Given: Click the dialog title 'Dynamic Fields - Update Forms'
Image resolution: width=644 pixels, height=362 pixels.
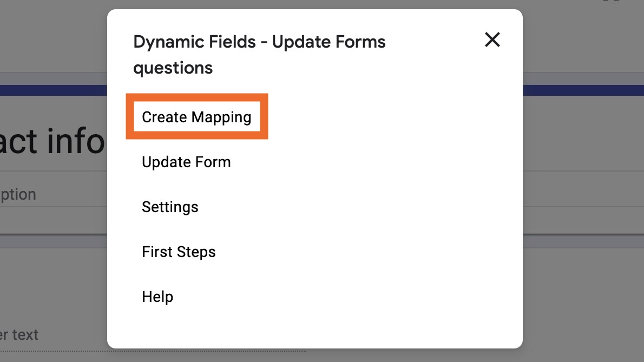Looking at the screenshot, I should pos(259,42).
